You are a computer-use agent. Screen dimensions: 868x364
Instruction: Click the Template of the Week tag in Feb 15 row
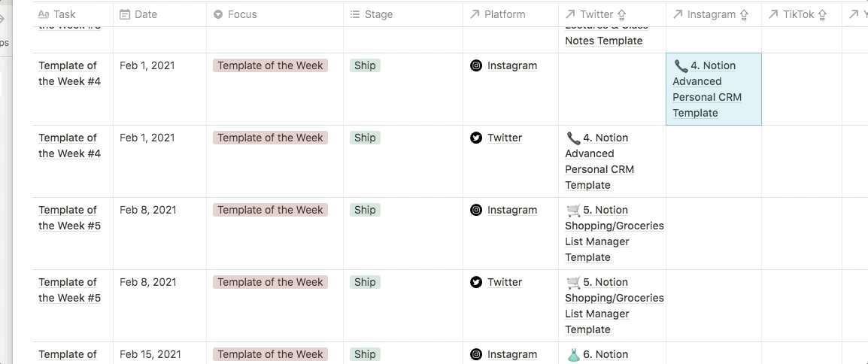coord(270,354)
